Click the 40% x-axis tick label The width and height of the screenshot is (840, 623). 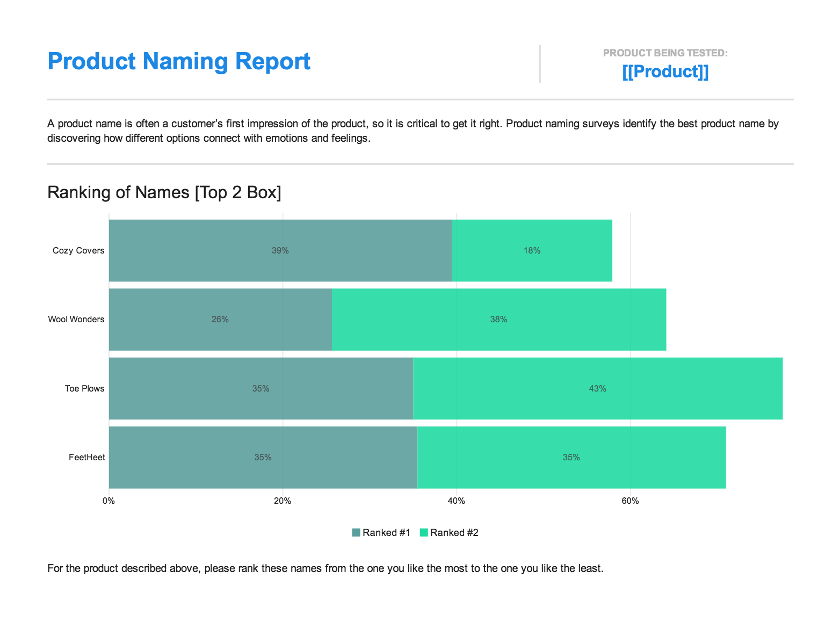pos(457,501)
